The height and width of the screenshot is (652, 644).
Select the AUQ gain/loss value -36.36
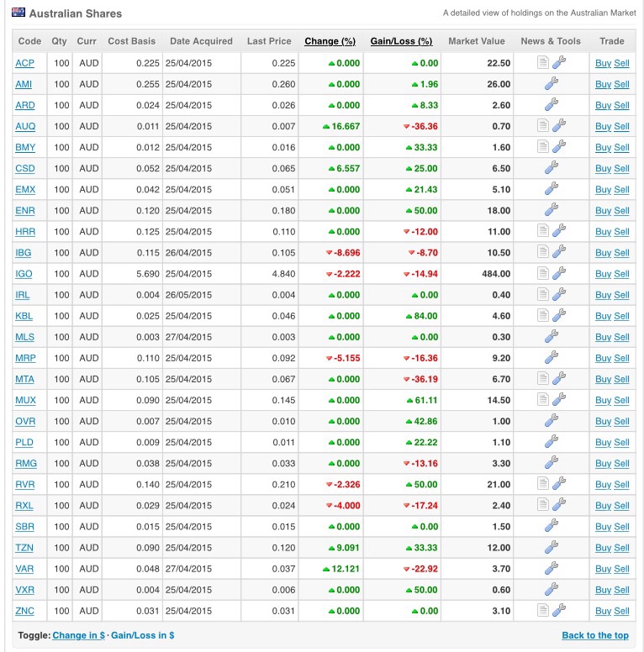pos(425,126)
